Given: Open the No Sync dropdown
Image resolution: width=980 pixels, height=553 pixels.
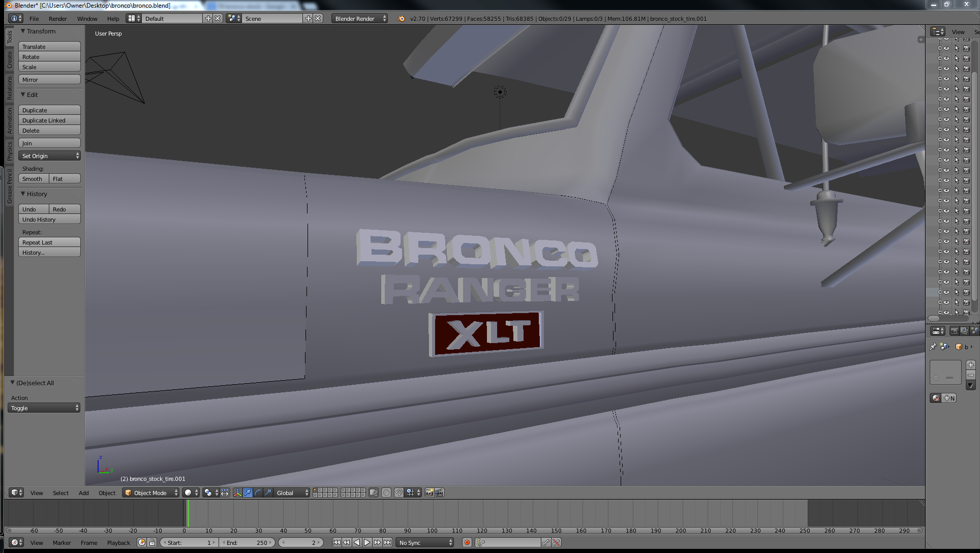Looking at the screenshot, I should coord(425,543).
